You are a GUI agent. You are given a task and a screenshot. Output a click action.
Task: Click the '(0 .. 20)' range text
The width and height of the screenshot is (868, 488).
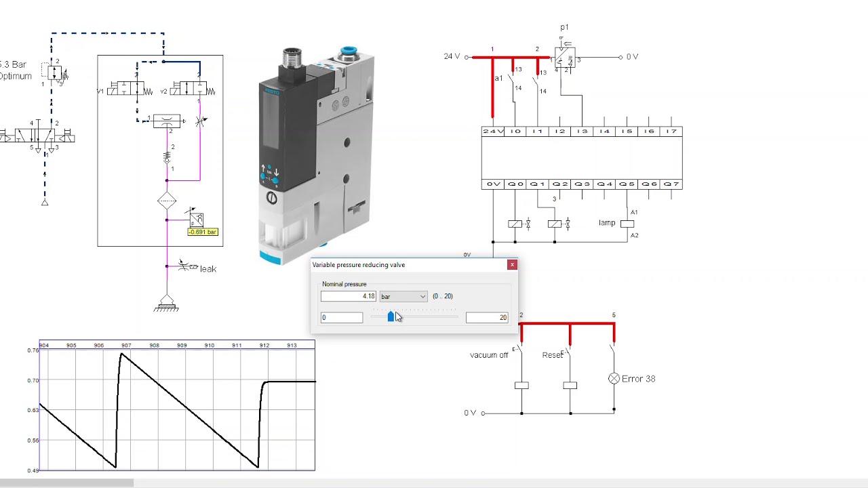pyautogui.click(x=443, y=296)
